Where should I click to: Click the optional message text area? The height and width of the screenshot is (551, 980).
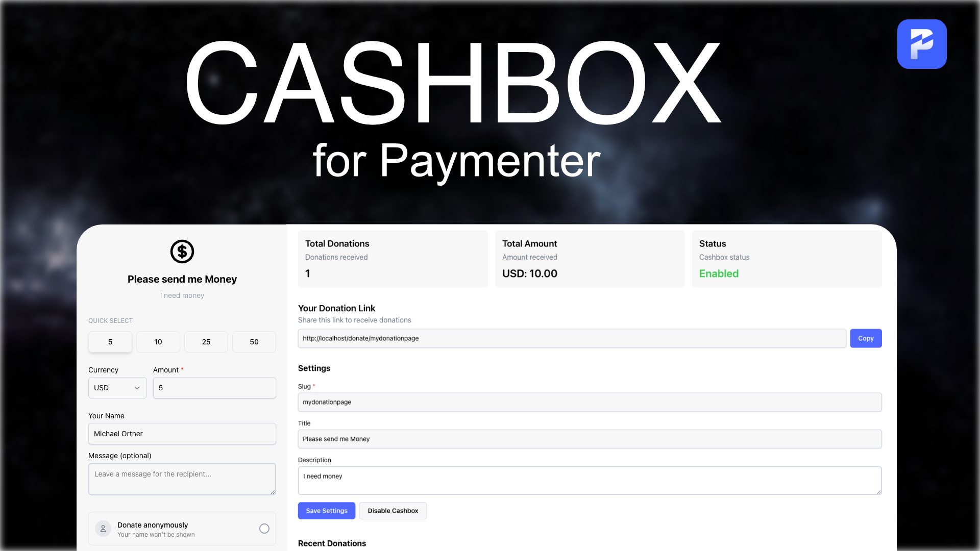click(x=182, y=479)
